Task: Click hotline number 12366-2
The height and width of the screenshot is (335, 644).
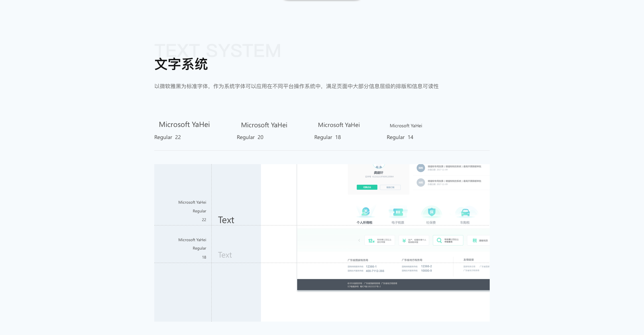Action: click(426, 266)
